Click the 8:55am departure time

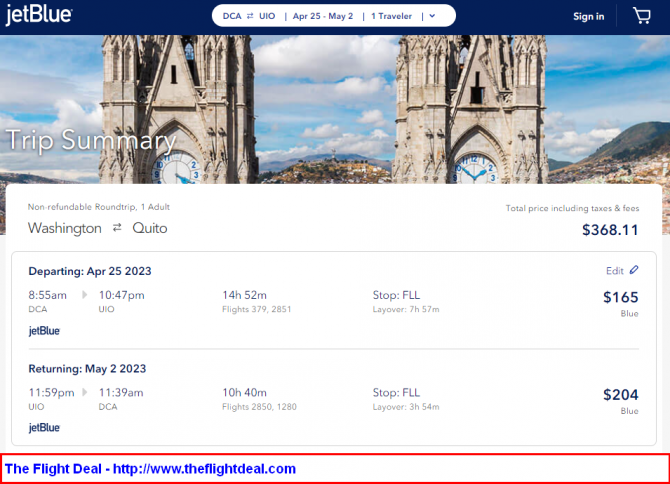47,295
